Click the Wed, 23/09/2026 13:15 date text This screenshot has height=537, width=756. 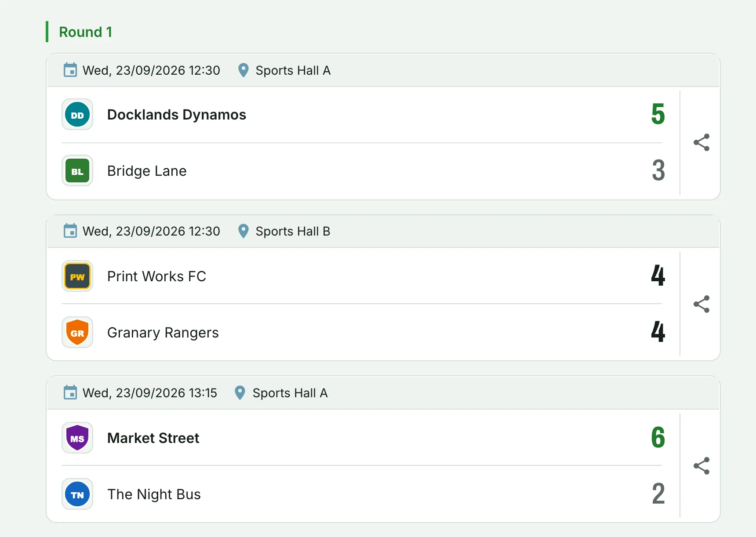(x=150, y=393)
